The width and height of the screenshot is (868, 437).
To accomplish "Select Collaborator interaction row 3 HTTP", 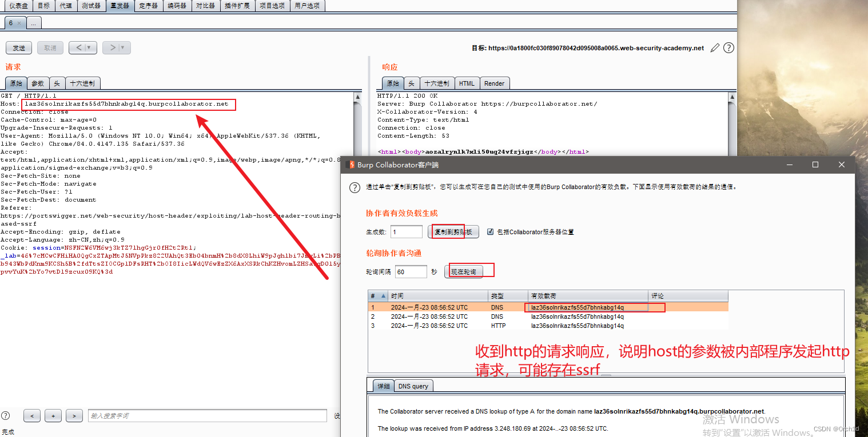I will point(548,326).
